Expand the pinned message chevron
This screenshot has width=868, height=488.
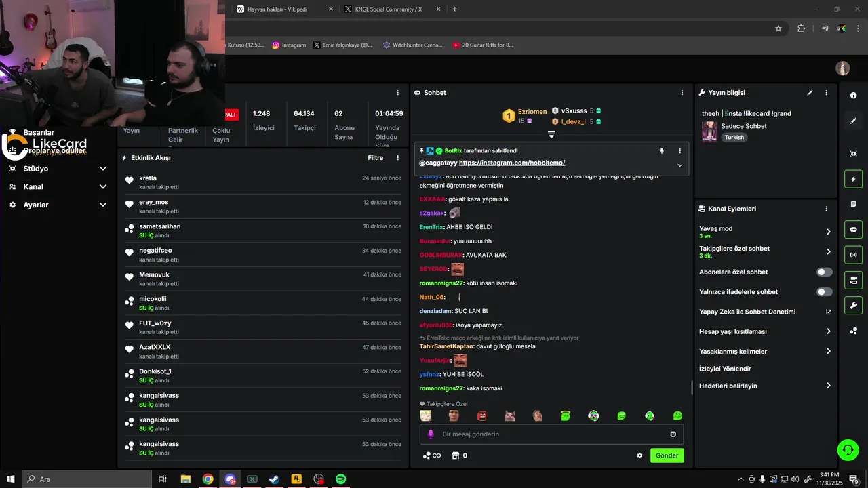tap(679, 165)
